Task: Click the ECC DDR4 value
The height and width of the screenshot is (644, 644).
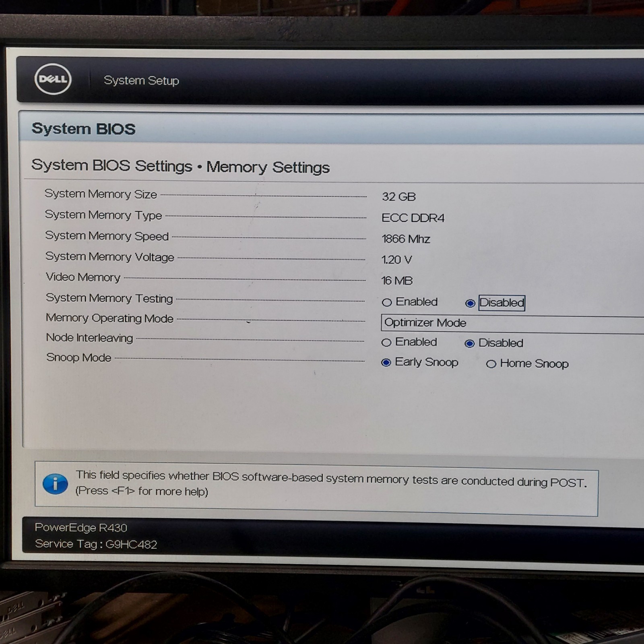Action: tap(413, 218)
